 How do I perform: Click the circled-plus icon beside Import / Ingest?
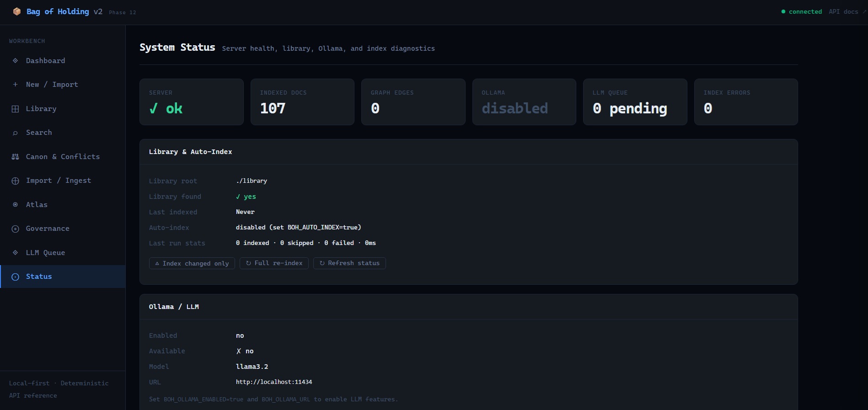click(x=15, y=181)
